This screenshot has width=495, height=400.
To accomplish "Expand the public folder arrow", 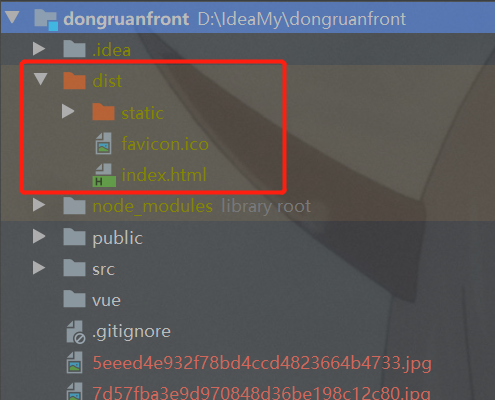I will [39, 236].
